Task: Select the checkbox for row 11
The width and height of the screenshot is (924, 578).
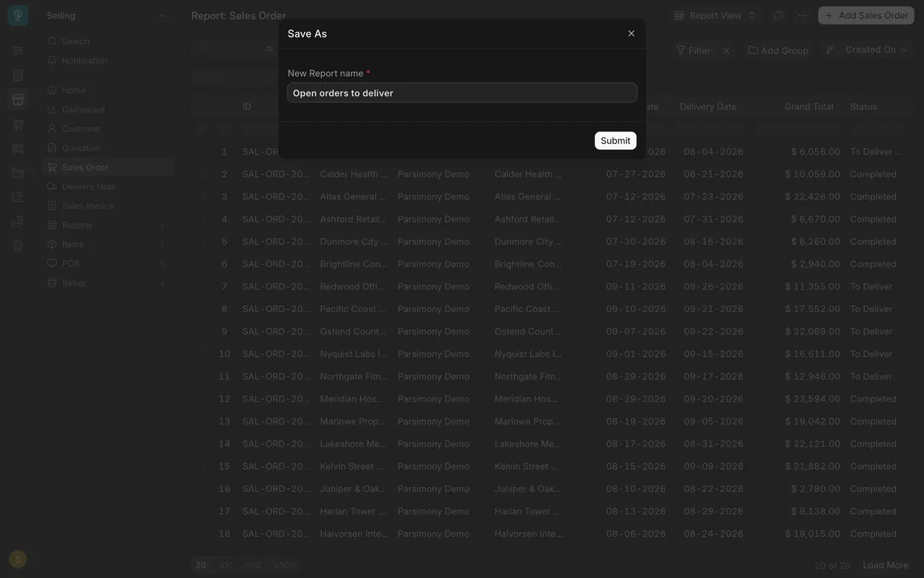Action: click(202, 376)
